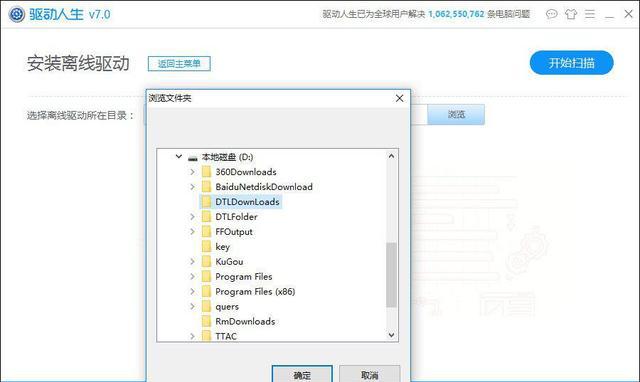Click the Program Files (x86) folder icon

pos(207,291)
